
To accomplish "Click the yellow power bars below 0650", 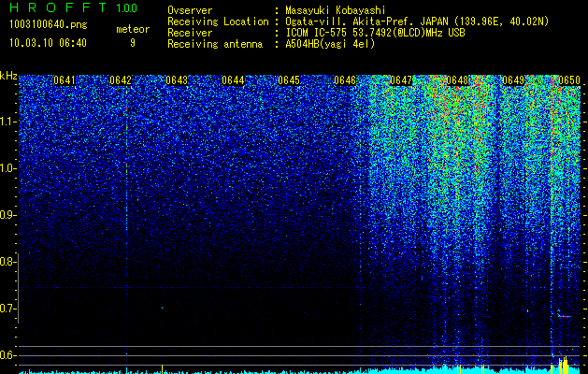I will (564, 365).
